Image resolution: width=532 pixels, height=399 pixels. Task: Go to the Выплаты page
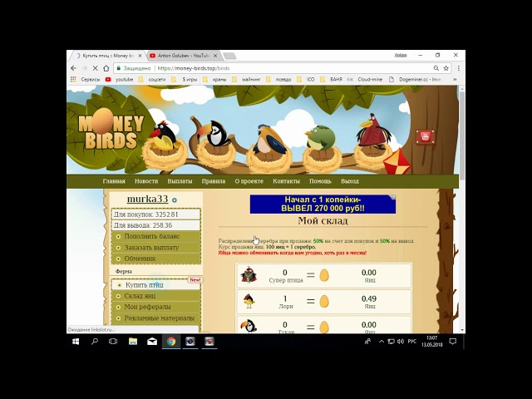(180, 181)
